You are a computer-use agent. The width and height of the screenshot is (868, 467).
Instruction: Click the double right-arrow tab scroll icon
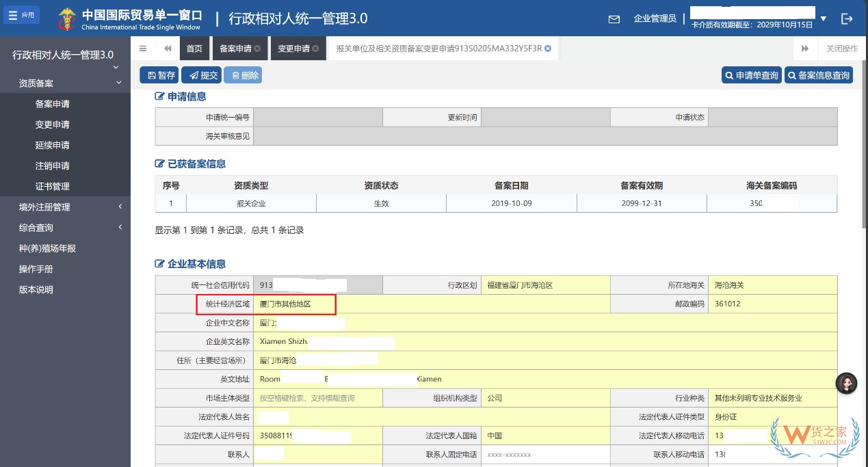(x=805, y=49)
